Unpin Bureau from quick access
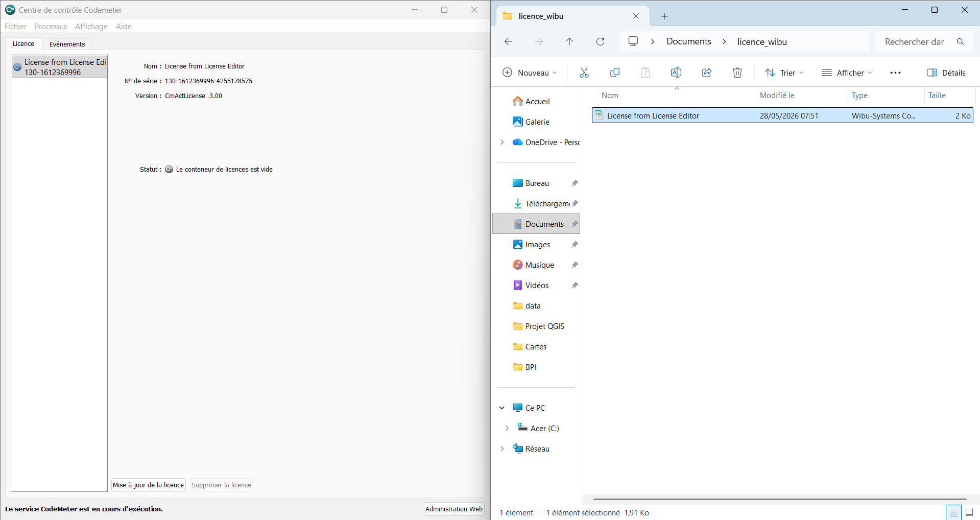980x520 pixels. pyautogui.click(x=575, y=183)
